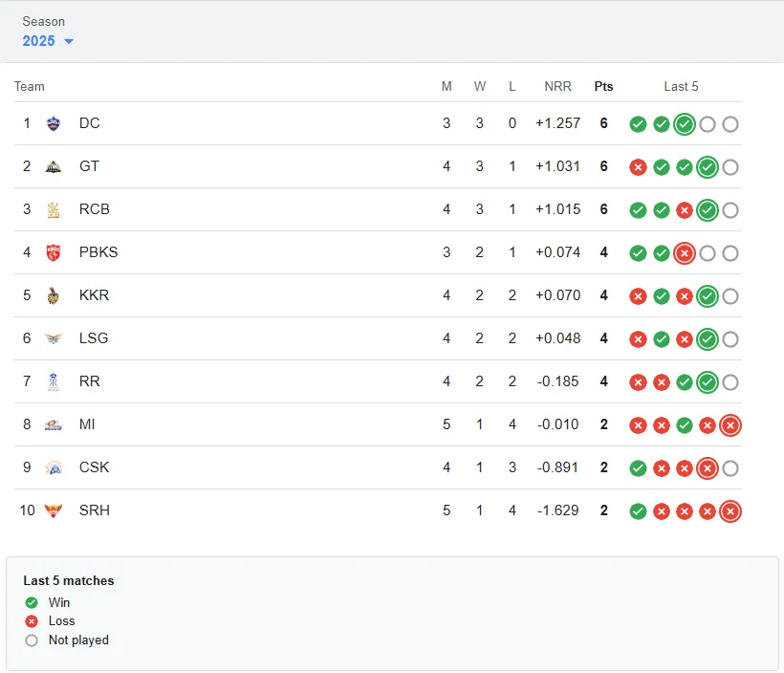Click the Last 5 matches legend heading
Image resolution: width=784 pixels, height=673 pixels.
tap(69, 580)
